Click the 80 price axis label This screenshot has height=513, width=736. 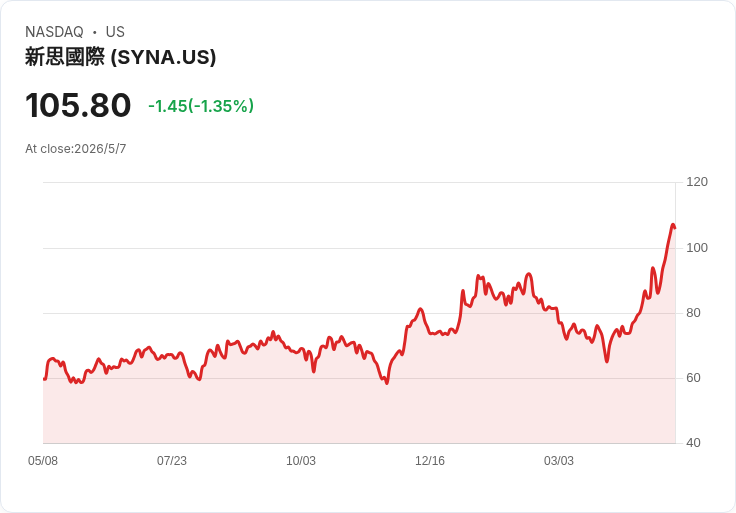(693, 313)
